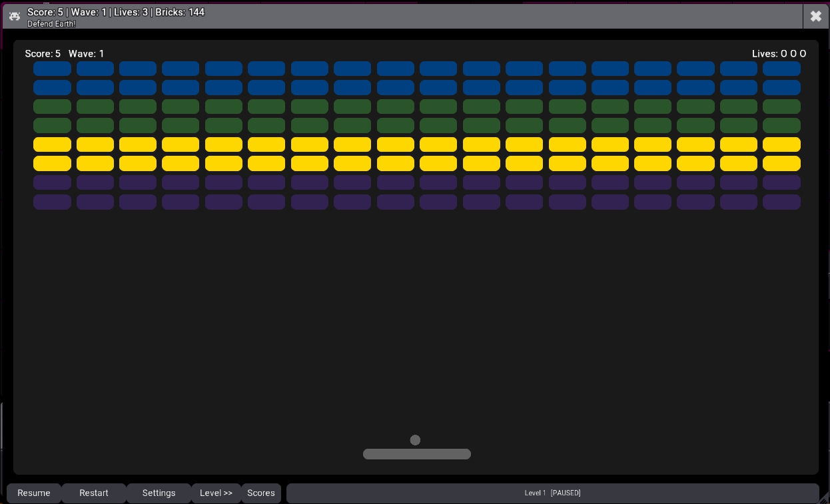
Task: Click the Defend Earth! subtitle
Action: click(x=51, y=24)
